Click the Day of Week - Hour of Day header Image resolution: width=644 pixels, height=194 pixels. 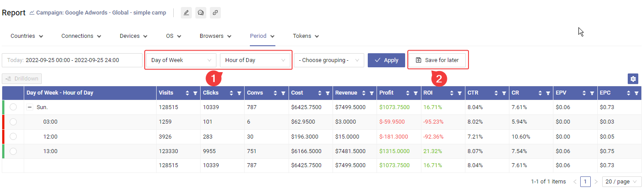point(60,93)
